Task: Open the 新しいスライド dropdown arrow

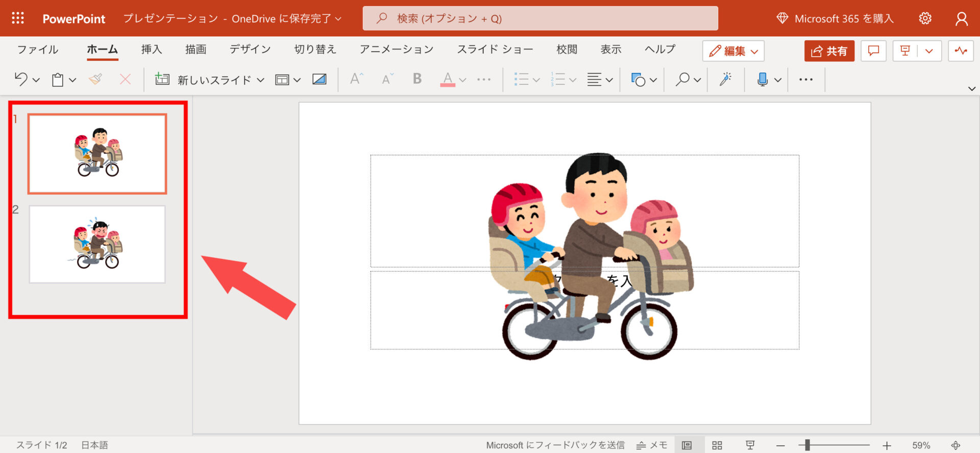Action: pyautogui.click(x=261, y=80)
